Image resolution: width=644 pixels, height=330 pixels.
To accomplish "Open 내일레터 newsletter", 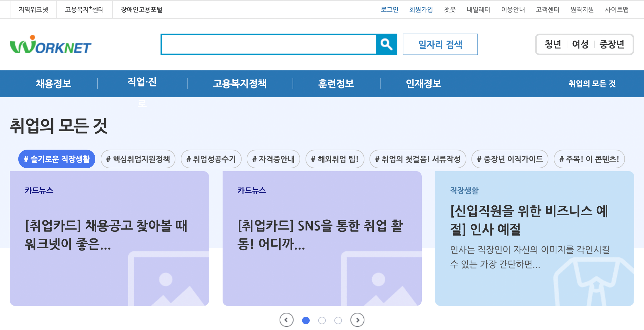I will pos(478,10).
